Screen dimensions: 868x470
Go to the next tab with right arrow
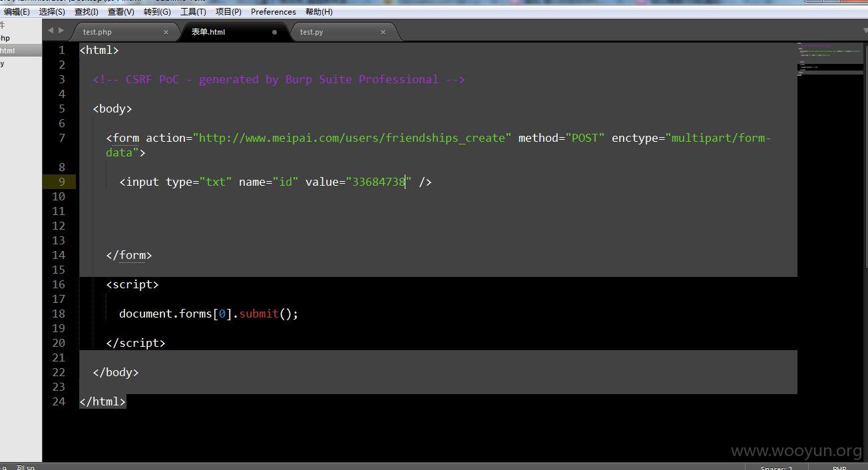point(61,31)
